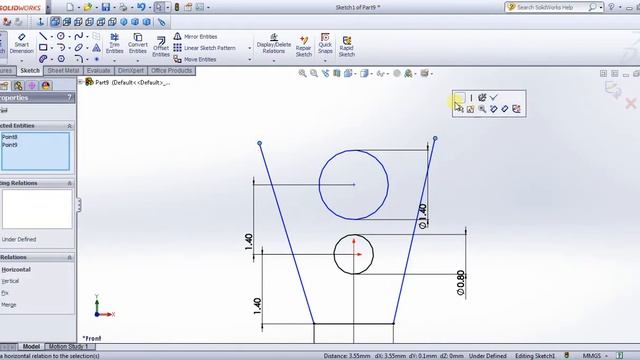Click red X cancel sketch corner icon
The image size is (640, 360).
tap(631, 103)
